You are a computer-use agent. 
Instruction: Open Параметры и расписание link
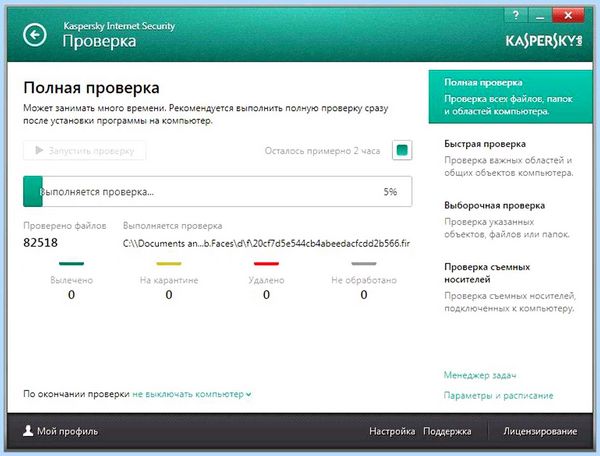tap(498, 396)
